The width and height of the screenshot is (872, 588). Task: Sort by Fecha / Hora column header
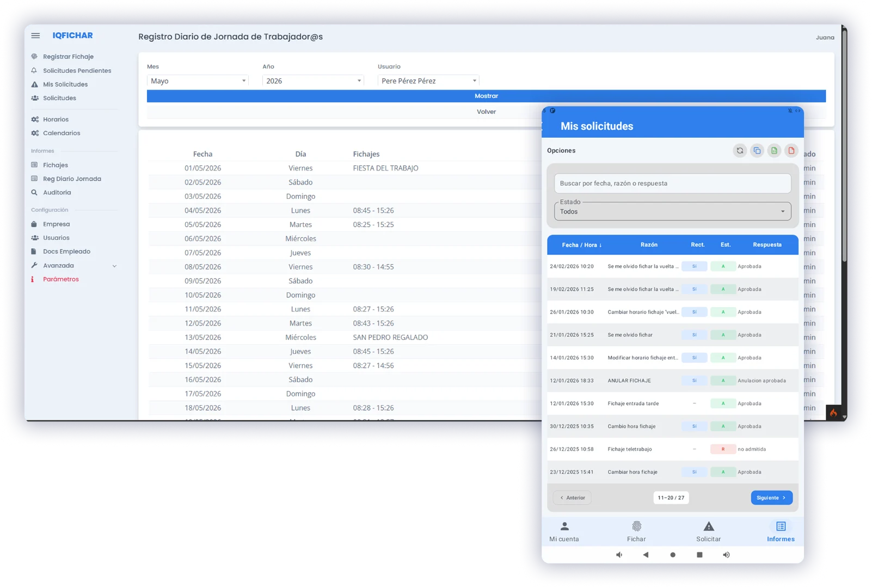tap(582, 245)
